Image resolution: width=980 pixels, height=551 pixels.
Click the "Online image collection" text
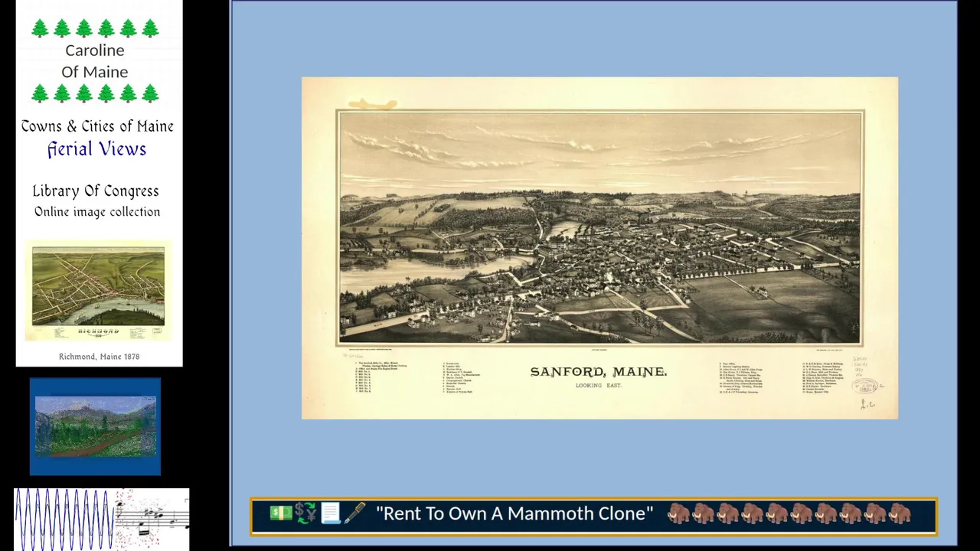tap(97, 212)
